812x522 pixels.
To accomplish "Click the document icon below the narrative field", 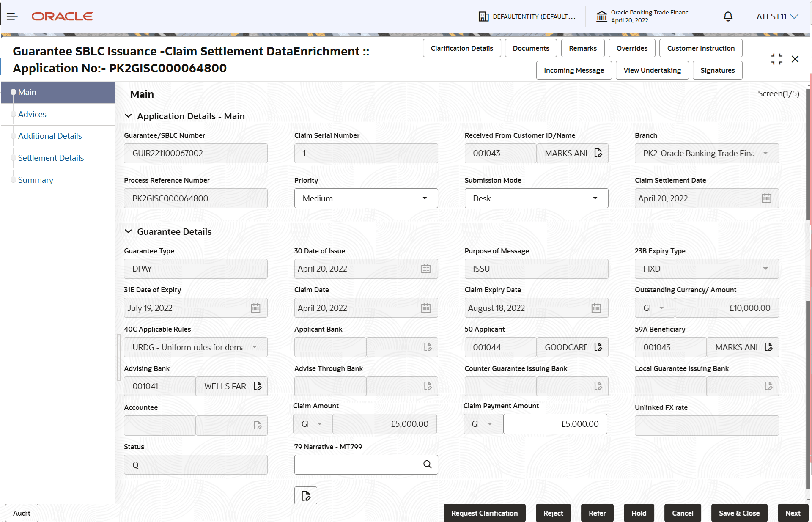I will pos(305,495).
